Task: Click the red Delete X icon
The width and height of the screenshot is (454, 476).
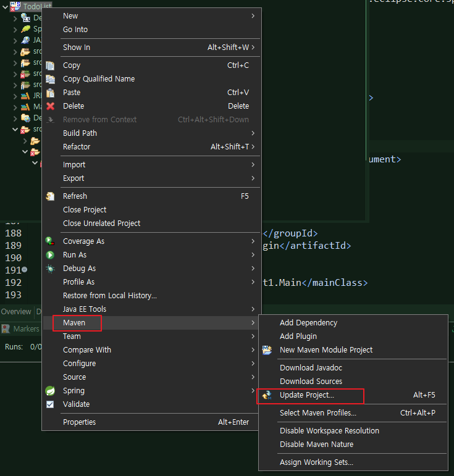Action: [x=51, y=106]
